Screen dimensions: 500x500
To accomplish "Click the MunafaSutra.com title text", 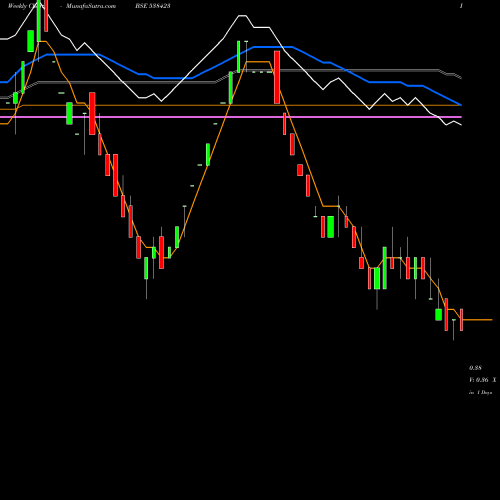I will (x=91, y=6).
